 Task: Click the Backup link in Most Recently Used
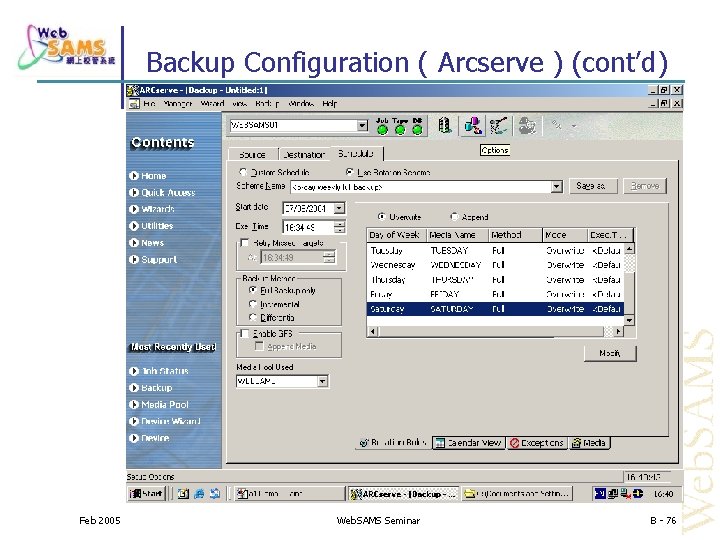click(x=157, y=388)
